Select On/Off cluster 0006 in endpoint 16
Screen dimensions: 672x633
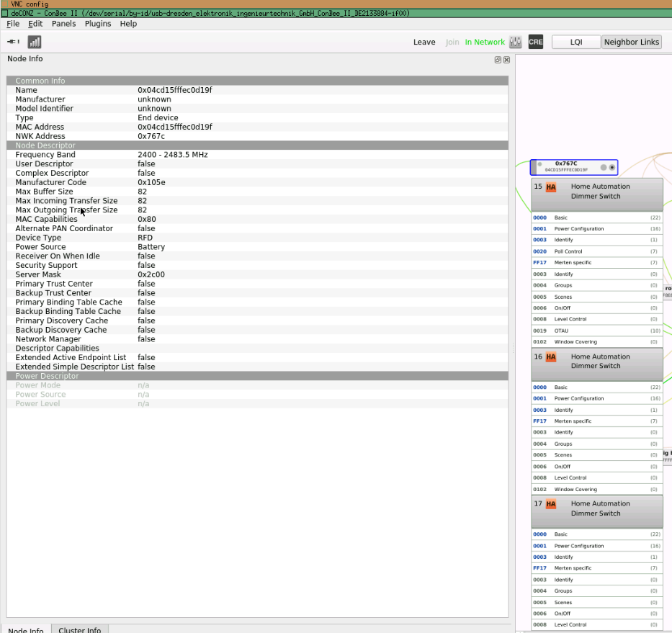[x=597, y=467]
